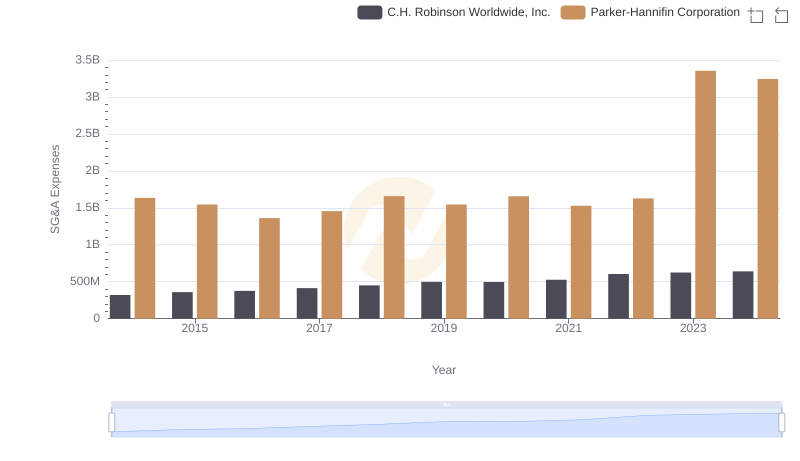Select the Parker-Hannifin 2023 tallest bar

(x=705, y=194)
